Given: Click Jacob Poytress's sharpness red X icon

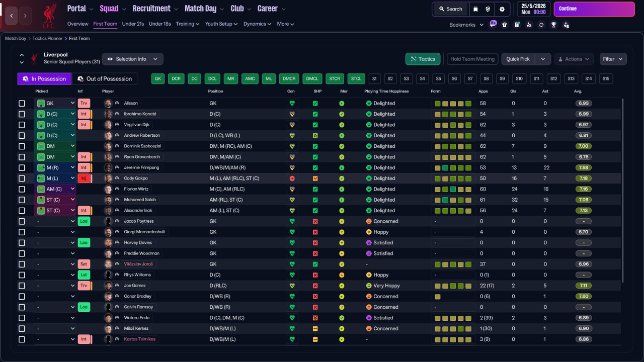Looking at the screenshot, I should click(315, 221).
